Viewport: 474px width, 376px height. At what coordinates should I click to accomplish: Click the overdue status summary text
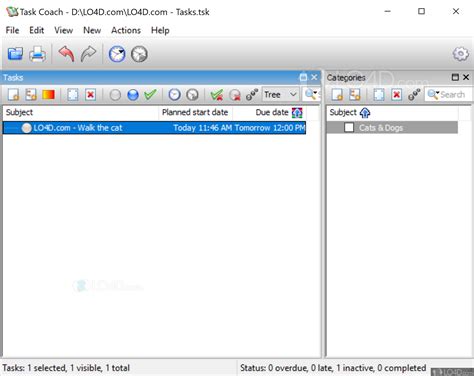point(333,368)
